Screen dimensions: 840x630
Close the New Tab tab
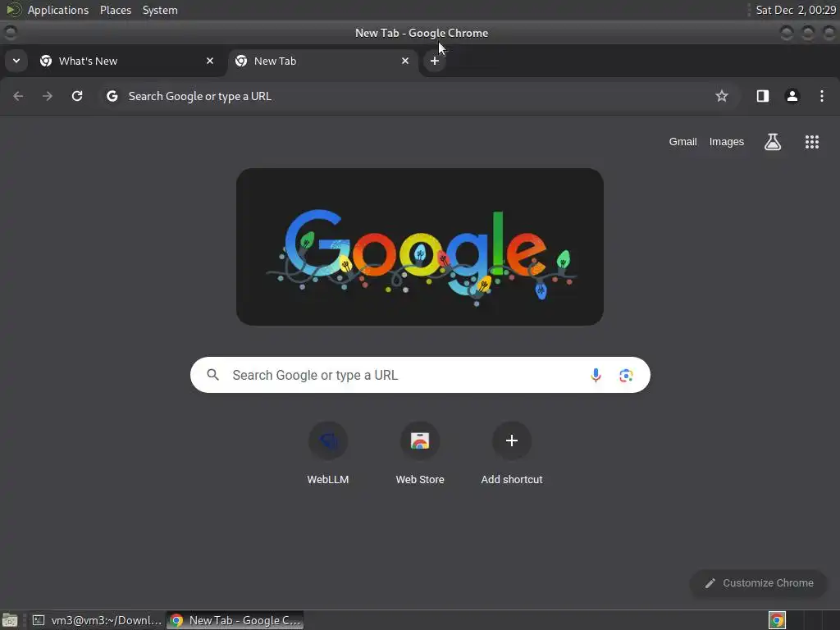click(405, 61)
